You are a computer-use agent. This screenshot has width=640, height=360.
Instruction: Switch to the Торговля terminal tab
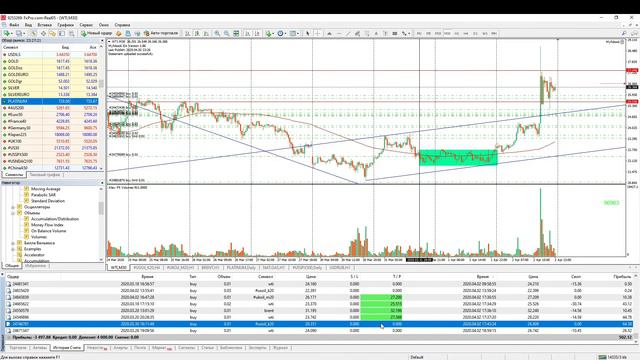[18, 348]
